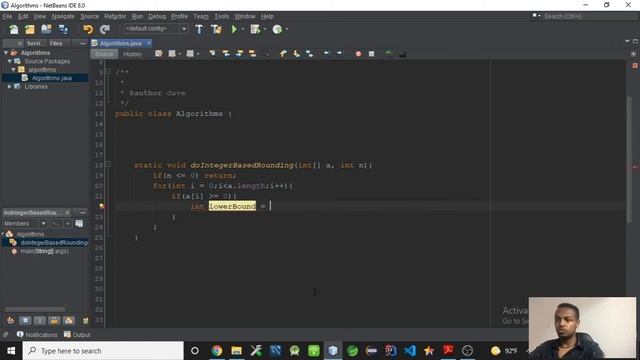640x360 pixels.
Task: Open the default config dropdown
Action: click(x=156, y=29)
